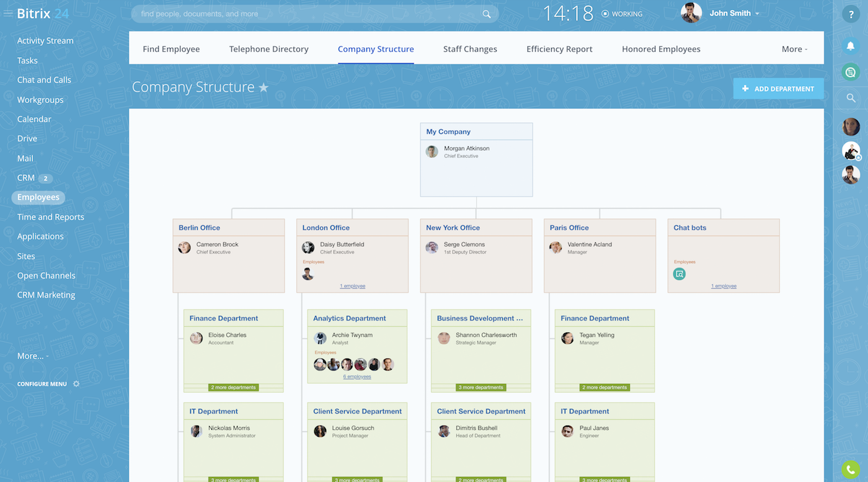This screenshot has width=868, height=482.
Task: Click the Configure Menu gear icon
Action: pyautogui.click(x=76, y=384)
